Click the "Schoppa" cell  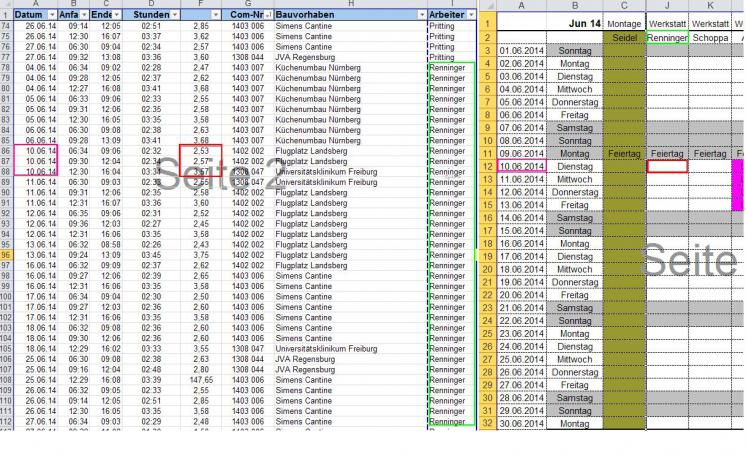pyautogui.click(x=710, y=38)
